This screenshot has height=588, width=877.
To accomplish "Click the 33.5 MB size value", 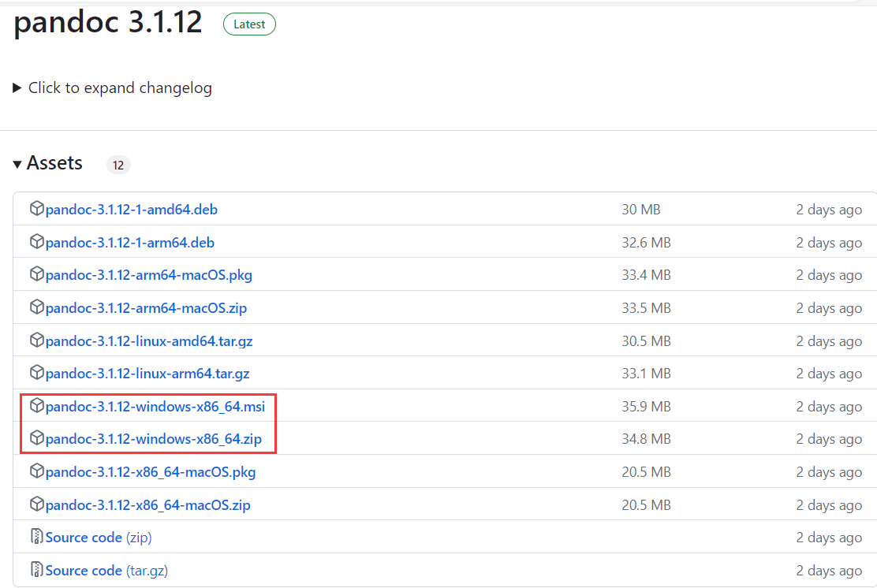I will (x=646, y=308).
